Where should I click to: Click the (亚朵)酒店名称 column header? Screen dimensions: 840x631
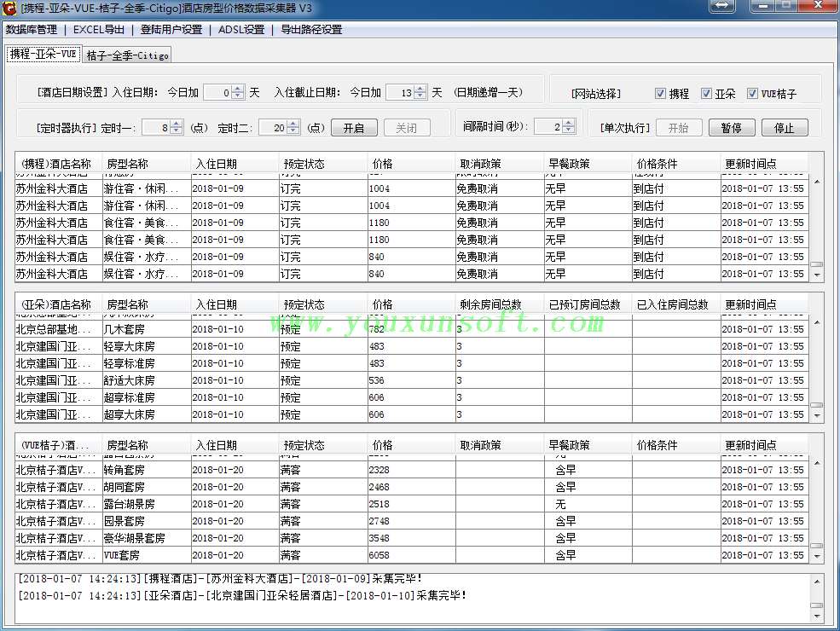[x=59, y=304]
